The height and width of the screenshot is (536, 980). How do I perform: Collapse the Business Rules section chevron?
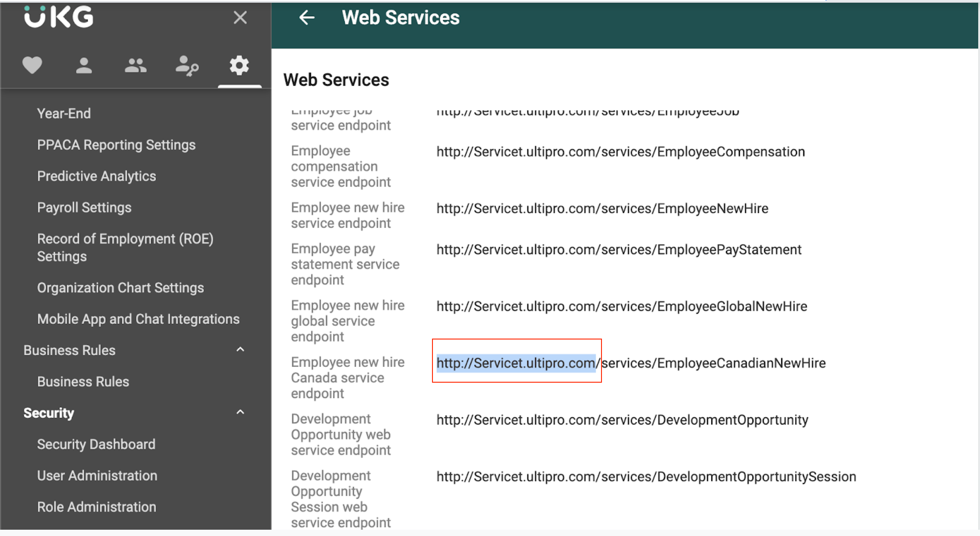click(241, 350)
